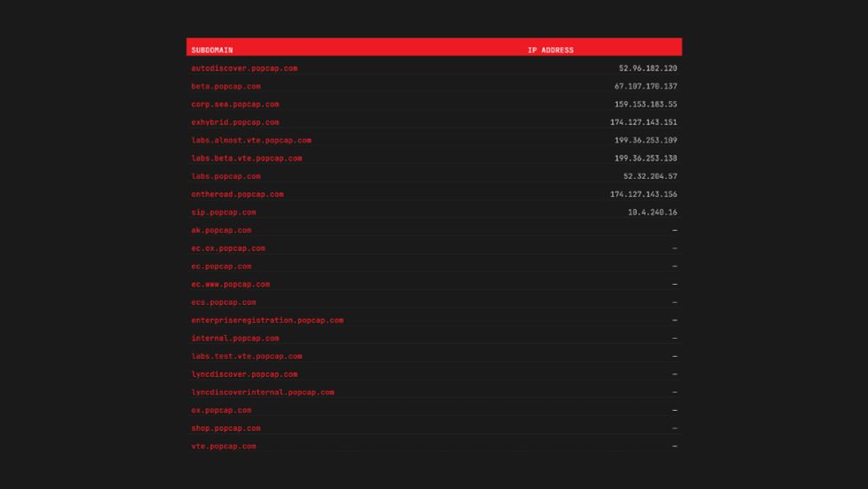Follow the ec.popcap.com link

(x=221, y=267)
